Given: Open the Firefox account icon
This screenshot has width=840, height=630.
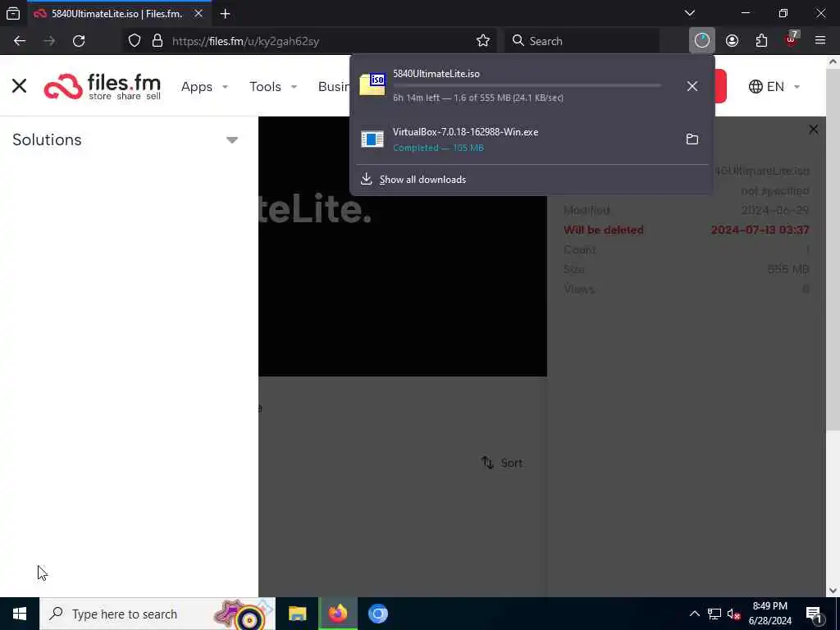Looking at the screenshot, I should click(732, 41).
